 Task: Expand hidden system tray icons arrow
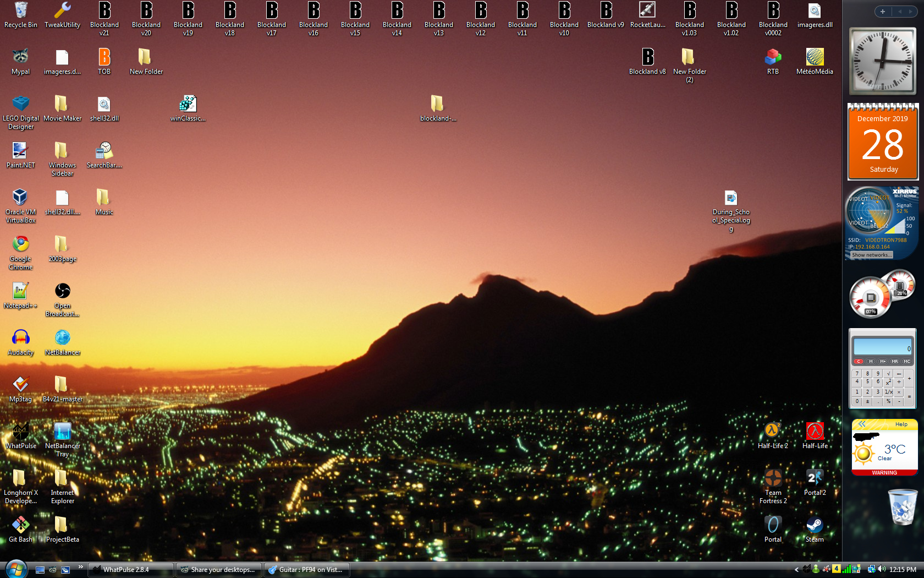[796, 570]
